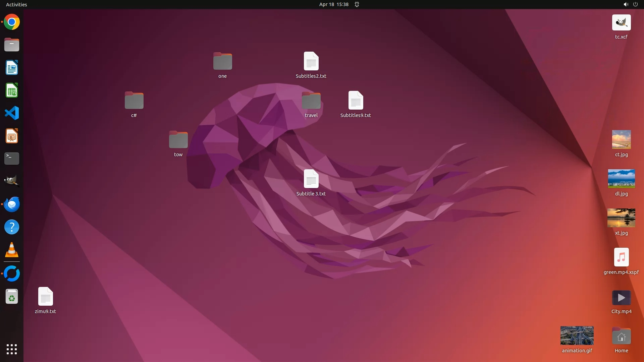
Task: Open the clock and calendar menu
Action: 334,4
